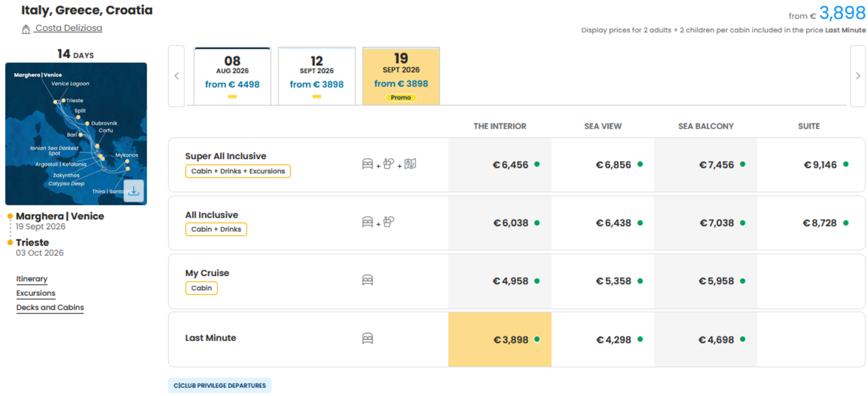The width and height of the screenshot is (868, 396).
Task: Click the drinks icon in All Inclusive row
Action: coord(389,222)
